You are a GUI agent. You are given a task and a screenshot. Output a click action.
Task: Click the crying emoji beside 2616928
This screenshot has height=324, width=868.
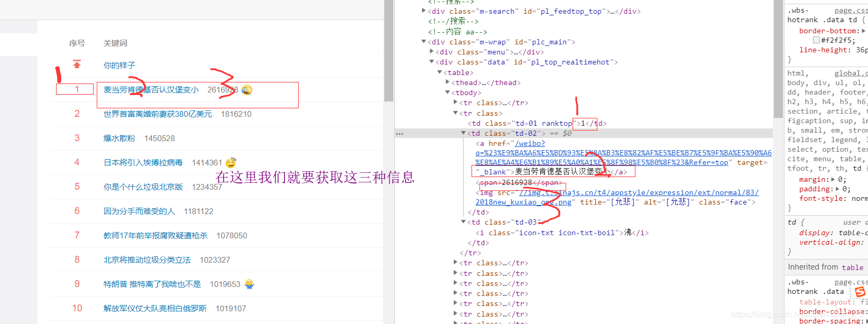pos(247,90)
